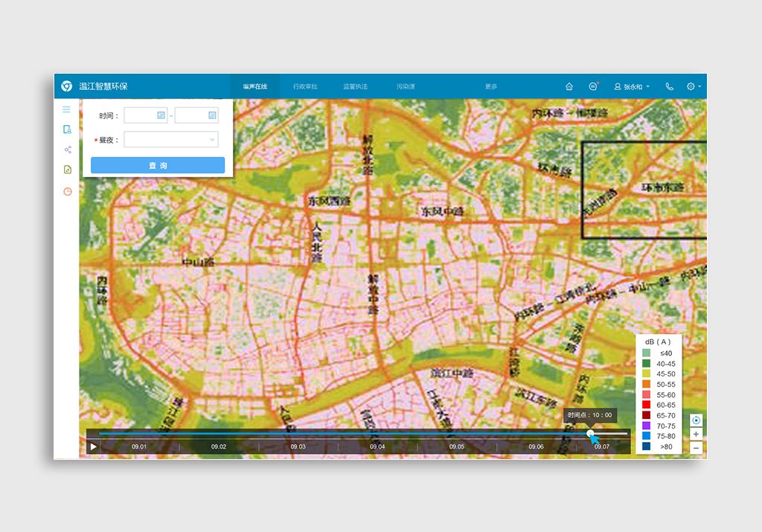Click the dB ( A ) legend title
The height and width of the screenshot is (532, 762).
[x=658, y=342]
